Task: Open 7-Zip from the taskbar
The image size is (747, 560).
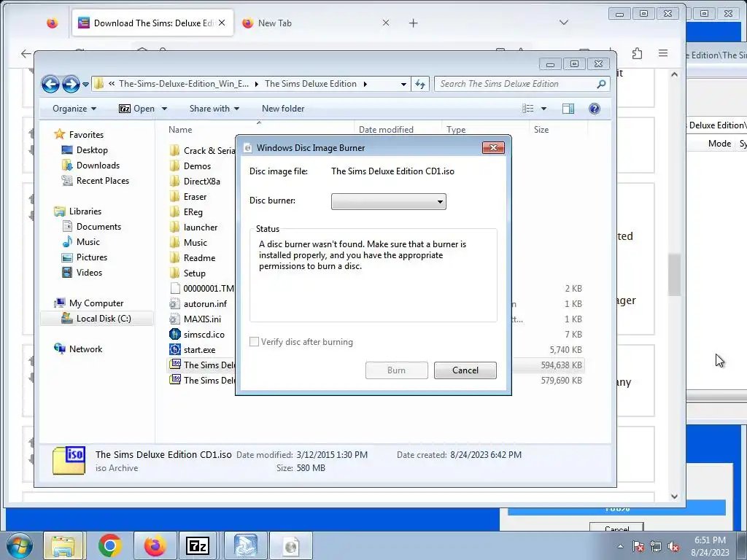Action: click(197, 545)
